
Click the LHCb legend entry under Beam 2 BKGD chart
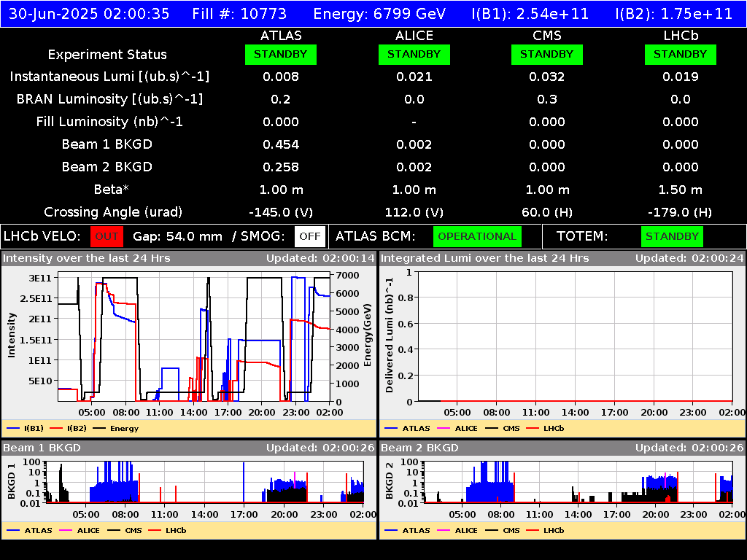coord(545,530)
